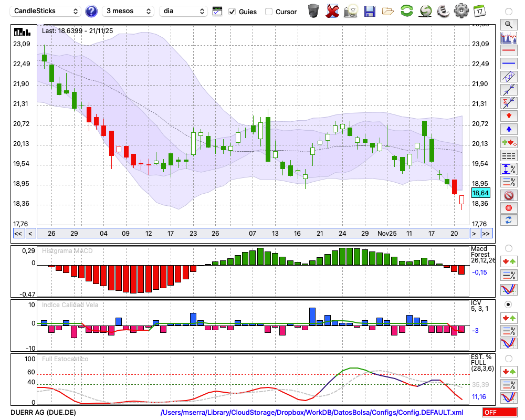525x420 pixels.
Task: Click the magnifying glass zoom tool
Action: pyautogui.click(x=508, y=24)
